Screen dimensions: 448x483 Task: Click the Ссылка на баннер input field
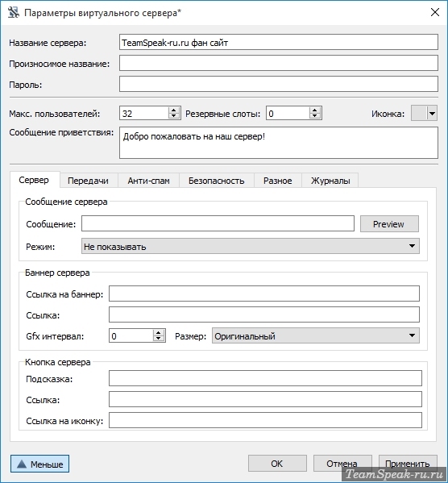click(x=264, y=294)
